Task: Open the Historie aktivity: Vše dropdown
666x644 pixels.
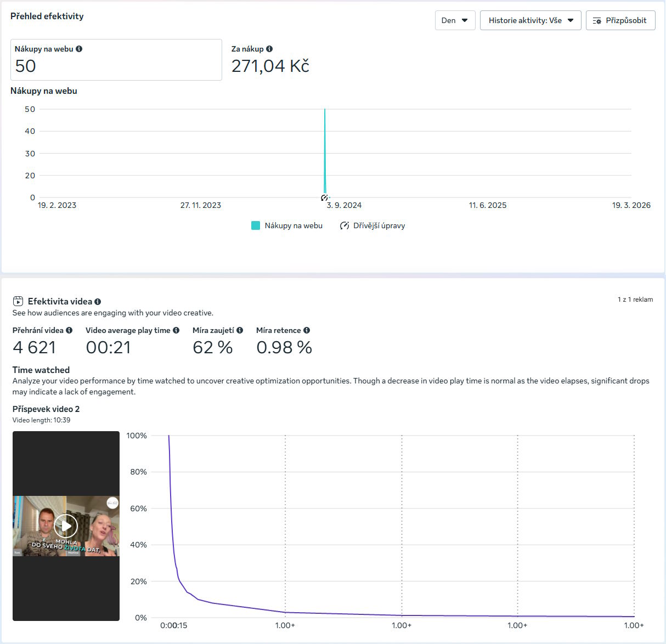Action: [x=530, y=20]
